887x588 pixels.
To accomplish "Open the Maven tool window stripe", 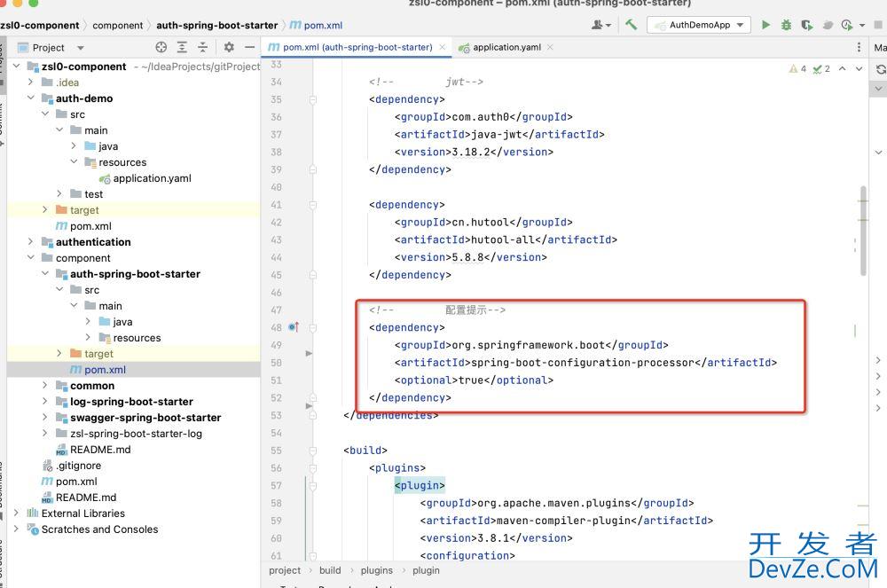I will click(880, 48).
